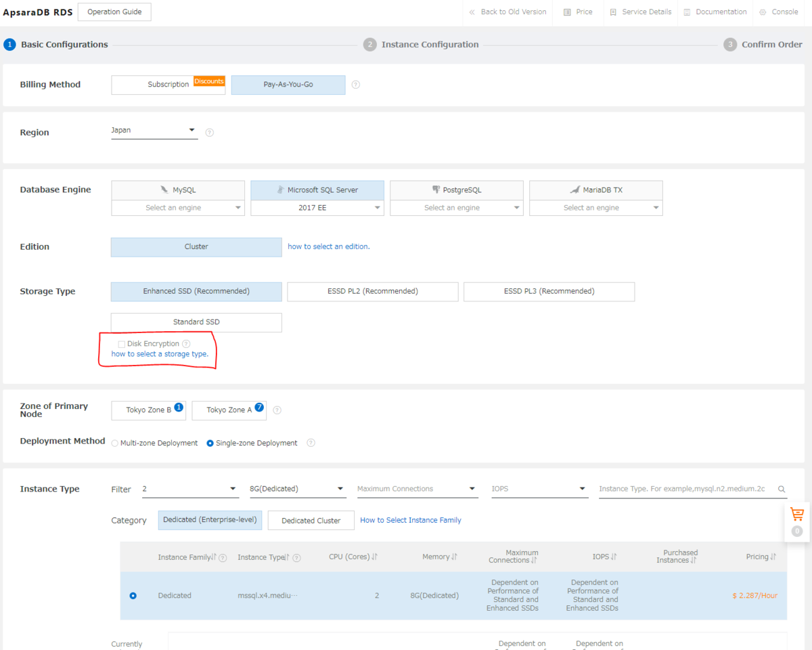The image size is (812, 650).
Task: Select the MariaDB TX database engine
Action: click(596, 190)
